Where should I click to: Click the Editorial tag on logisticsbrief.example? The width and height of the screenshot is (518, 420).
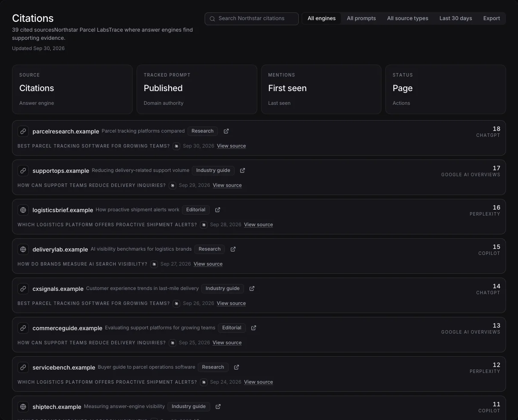click(196, 210)
